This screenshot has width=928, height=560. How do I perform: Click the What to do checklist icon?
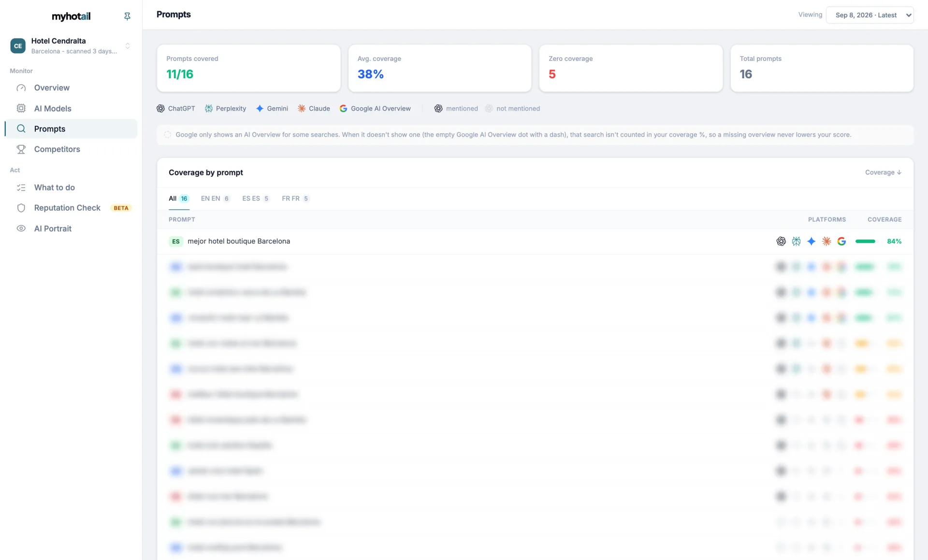pos(21,187)
